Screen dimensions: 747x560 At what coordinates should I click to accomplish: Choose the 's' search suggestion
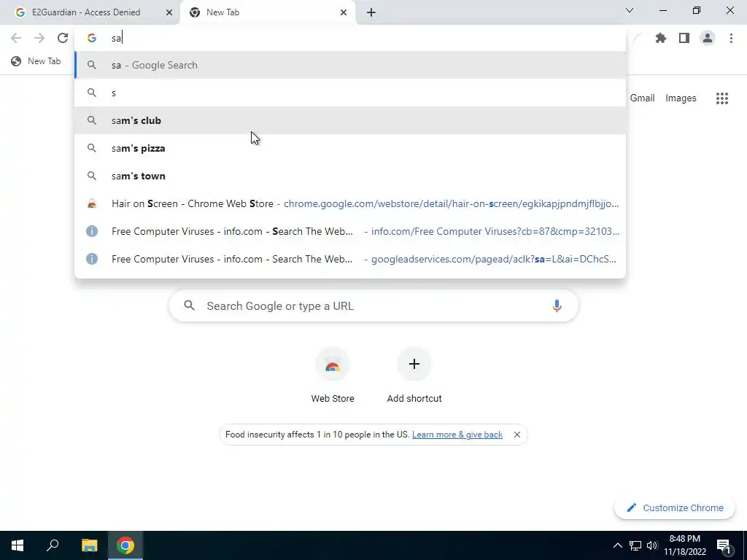pyautogui.click(x=350, y=93)
